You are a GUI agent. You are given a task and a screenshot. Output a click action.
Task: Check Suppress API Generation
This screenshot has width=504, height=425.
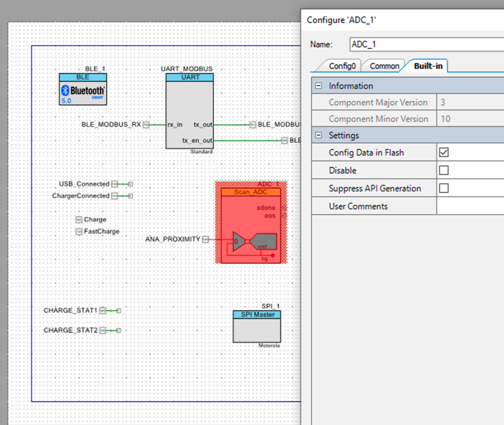[444, 188]
